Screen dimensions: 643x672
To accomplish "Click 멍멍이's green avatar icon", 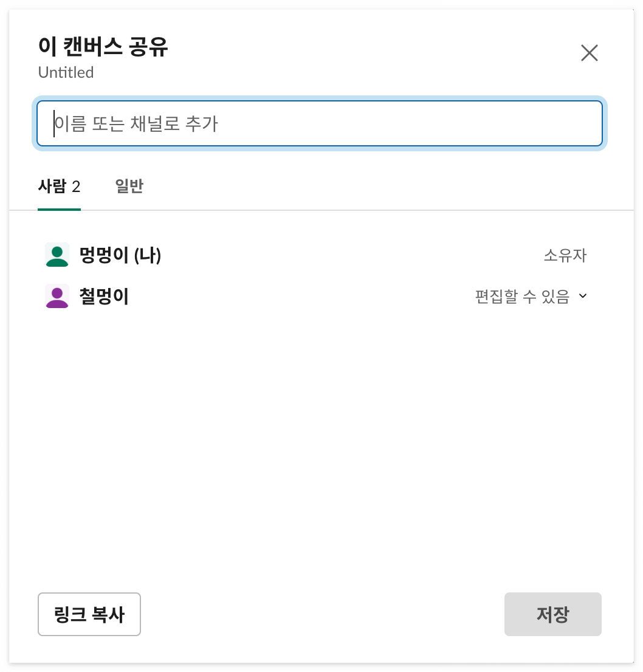I will 57,255.
